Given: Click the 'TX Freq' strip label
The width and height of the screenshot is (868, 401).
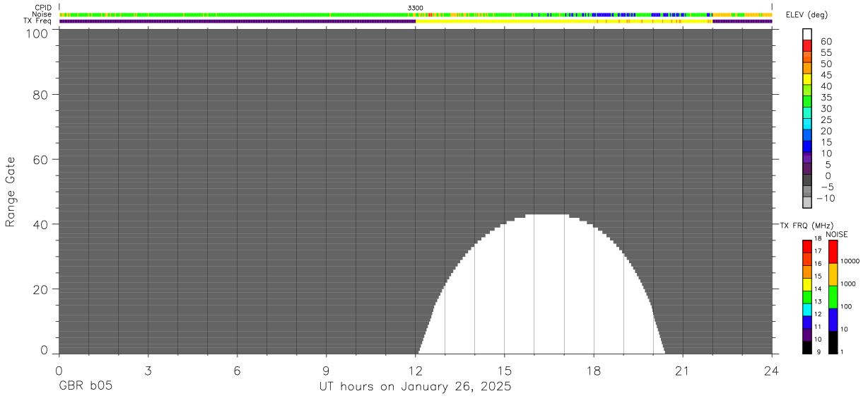Looking at the screenshot, I should [x=38, y=21].
